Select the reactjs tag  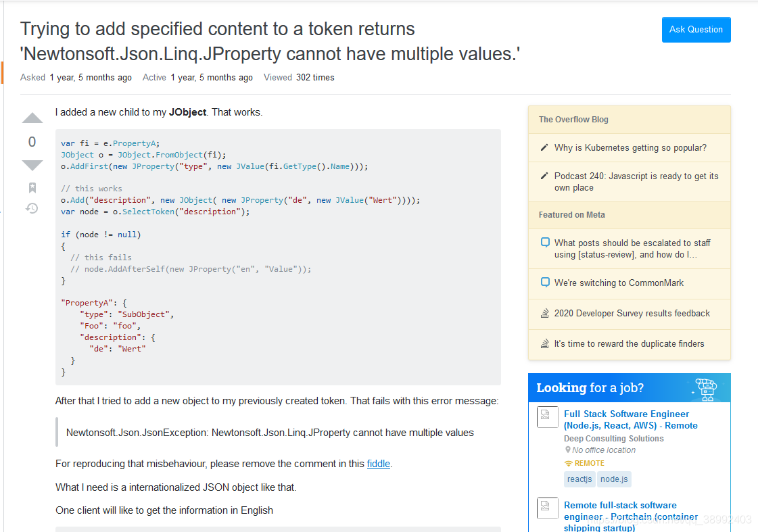[x=579, y=479]
